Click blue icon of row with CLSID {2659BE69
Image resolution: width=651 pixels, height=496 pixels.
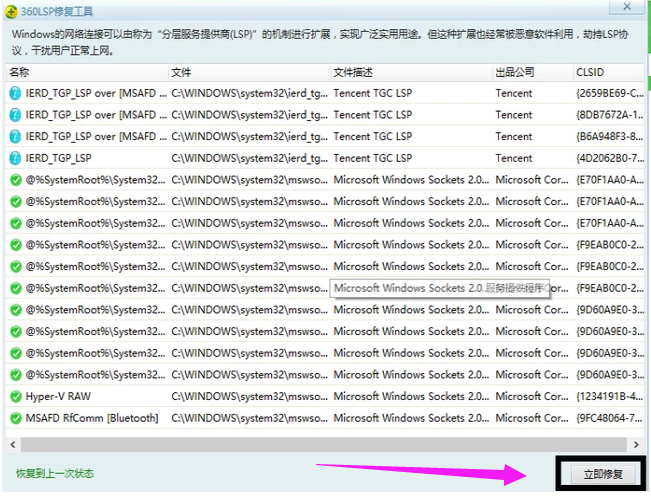15,93
